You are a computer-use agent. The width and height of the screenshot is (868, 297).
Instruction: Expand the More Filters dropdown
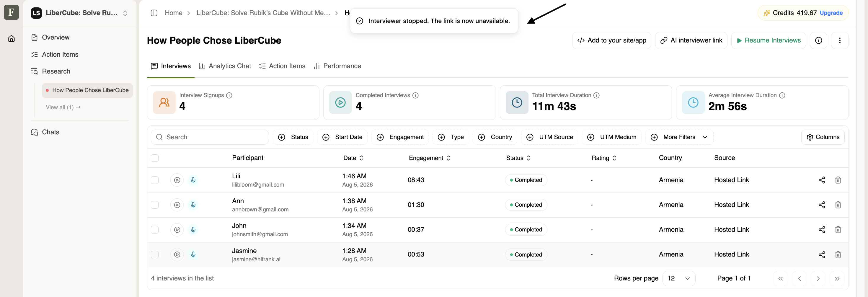679,137
